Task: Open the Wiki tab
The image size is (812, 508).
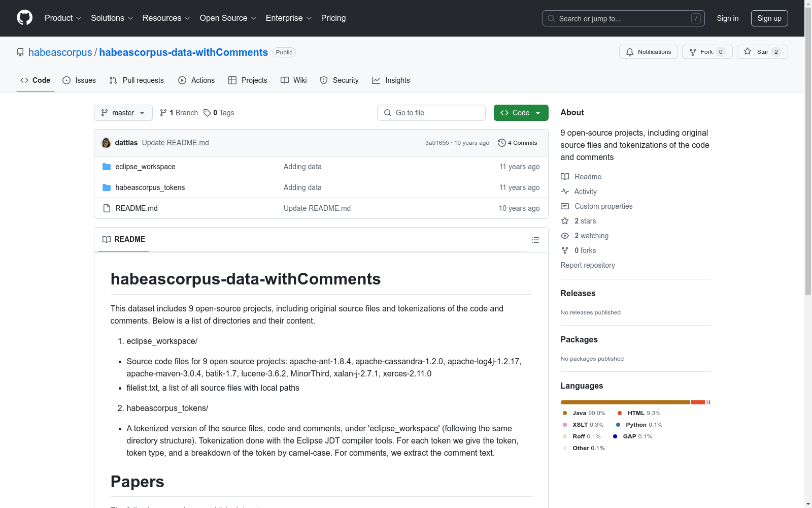Action: point(294,80)
